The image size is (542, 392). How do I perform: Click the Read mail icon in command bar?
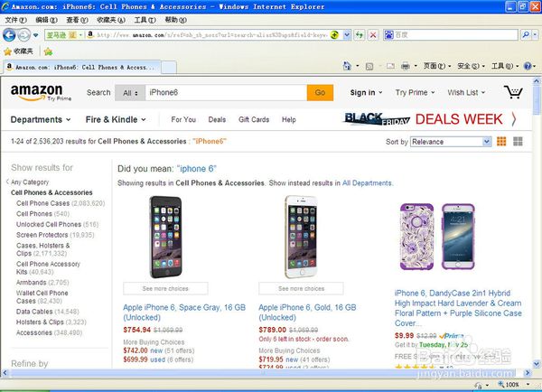[x=390, y=66]
